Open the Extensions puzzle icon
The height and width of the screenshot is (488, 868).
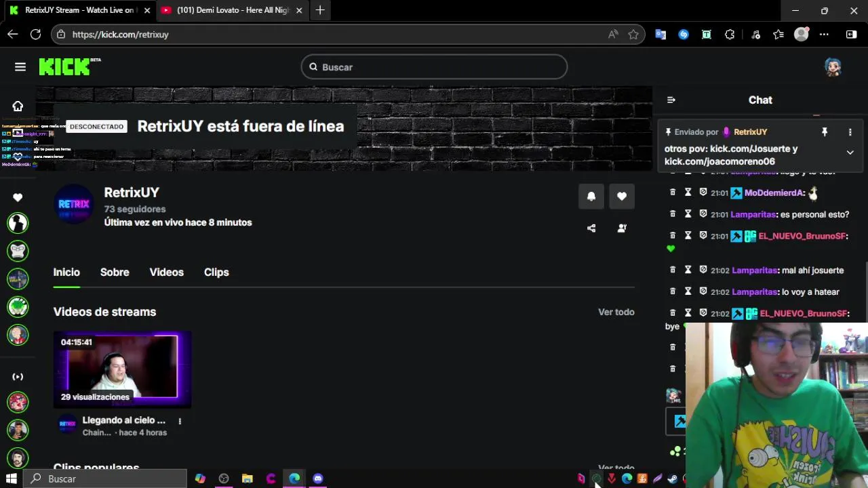pos(730,34)
